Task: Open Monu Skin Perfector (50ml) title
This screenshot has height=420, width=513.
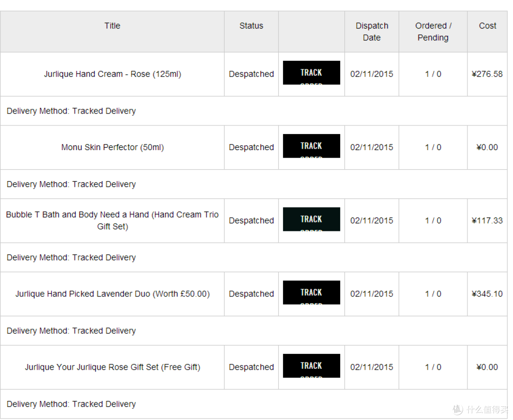Action: point(113,147)
